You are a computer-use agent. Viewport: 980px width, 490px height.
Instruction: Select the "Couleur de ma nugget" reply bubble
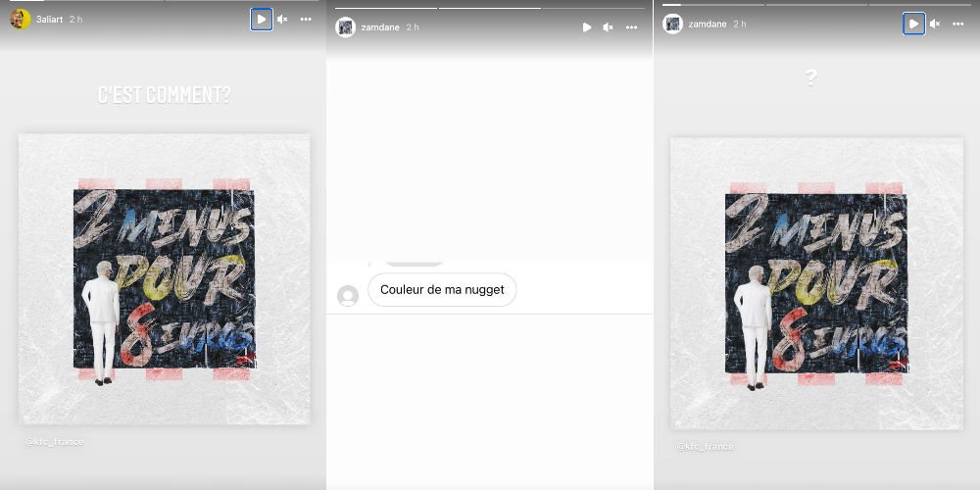pyautogui.click(x=442, y=290)
